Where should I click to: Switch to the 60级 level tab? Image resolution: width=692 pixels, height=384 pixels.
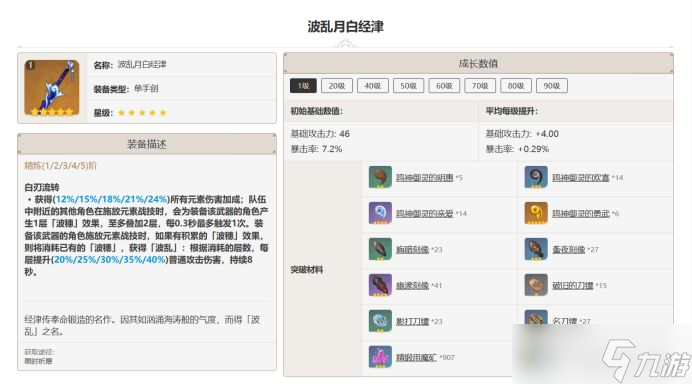tap(444, 86)
